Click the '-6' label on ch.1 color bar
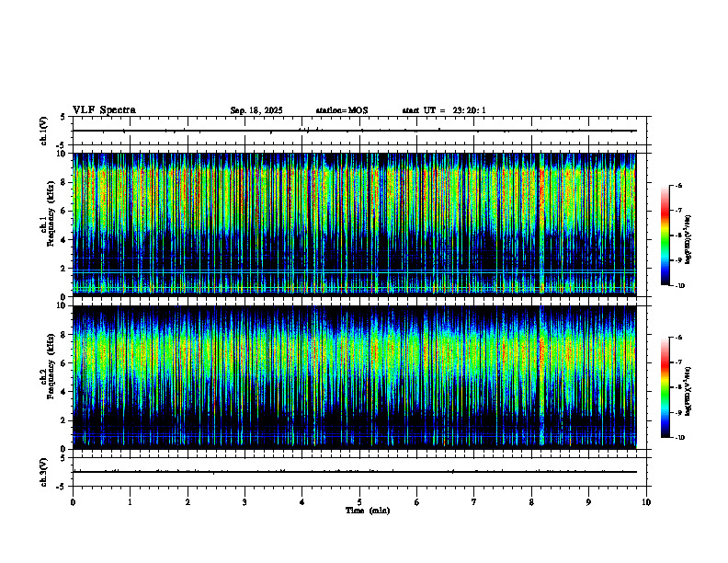The height and width of the screenshot is (563, 728). (x=678, y=185)
